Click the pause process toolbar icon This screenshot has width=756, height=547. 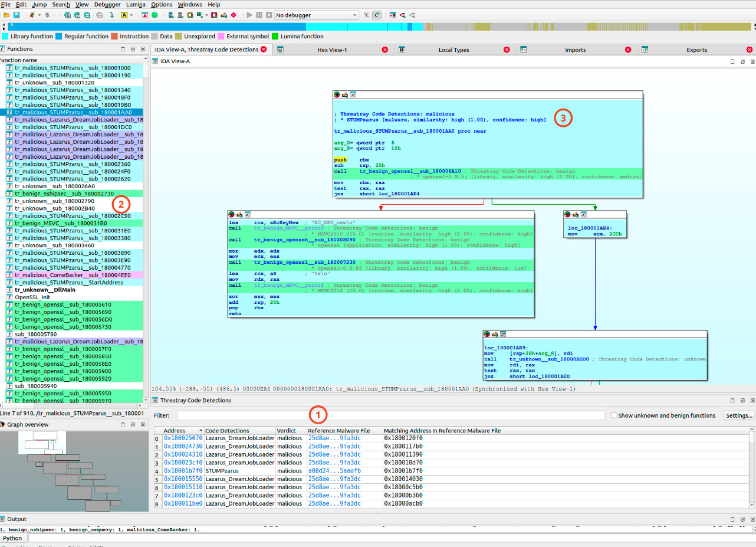click(259, 15)
